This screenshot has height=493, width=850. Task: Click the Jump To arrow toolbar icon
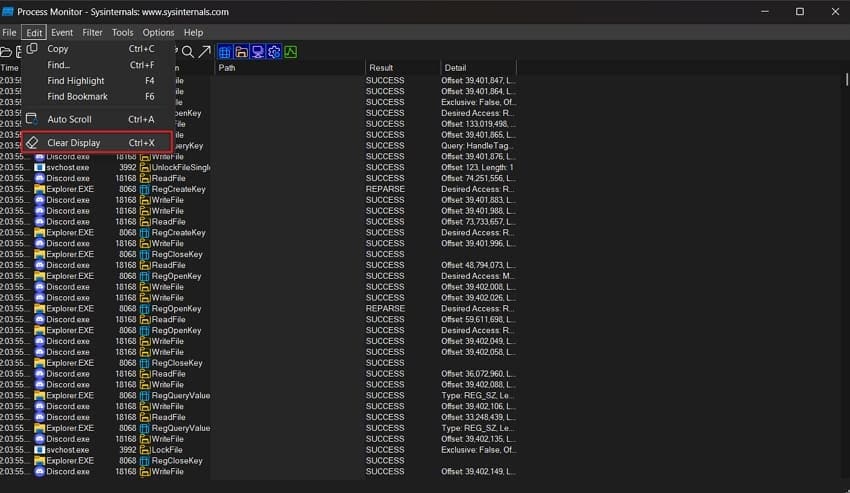[204, 52]
